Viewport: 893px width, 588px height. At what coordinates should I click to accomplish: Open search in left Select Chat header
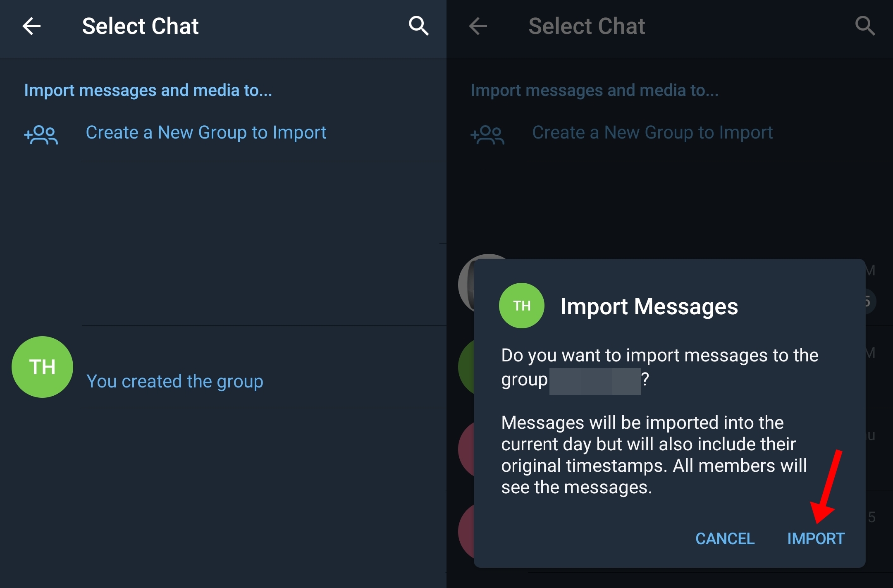pos(418,26)
